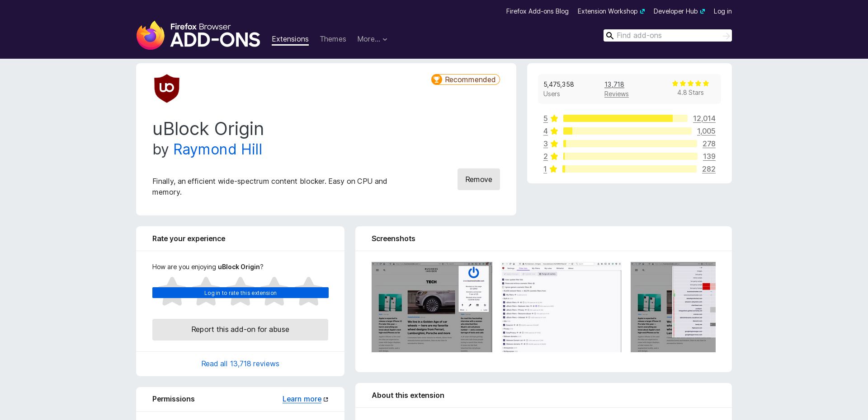Click the number 3 rating link
Screen dimensions: 868x420
click(546, 144)
